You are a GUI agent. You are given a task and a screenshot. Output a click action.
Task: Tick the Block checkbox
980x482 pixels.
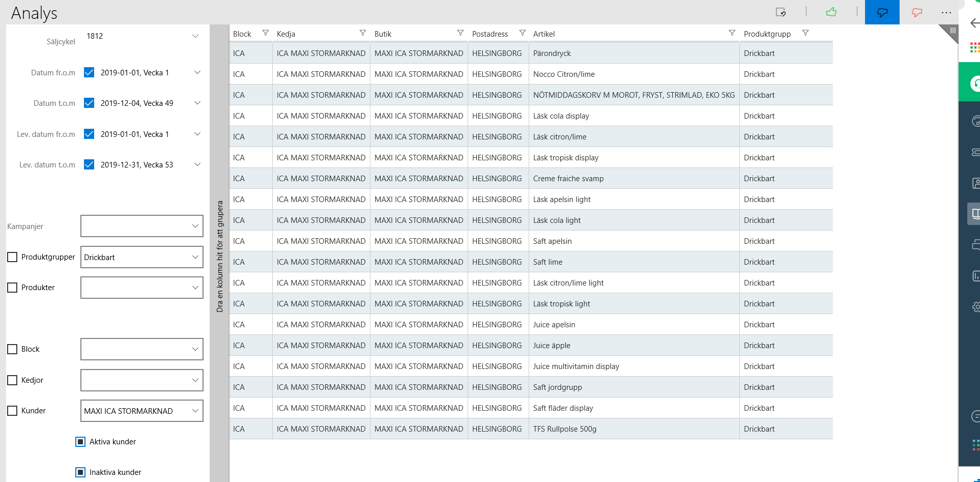[x=12, y=349]
